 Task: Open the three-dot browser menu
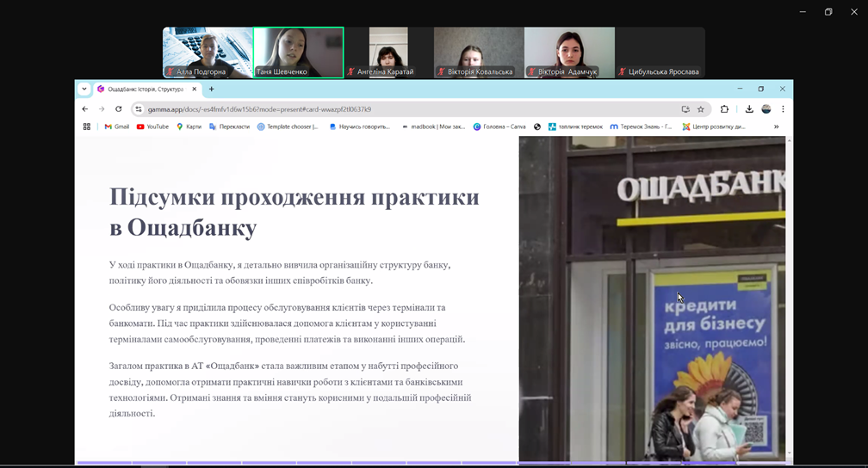point(783,109)
